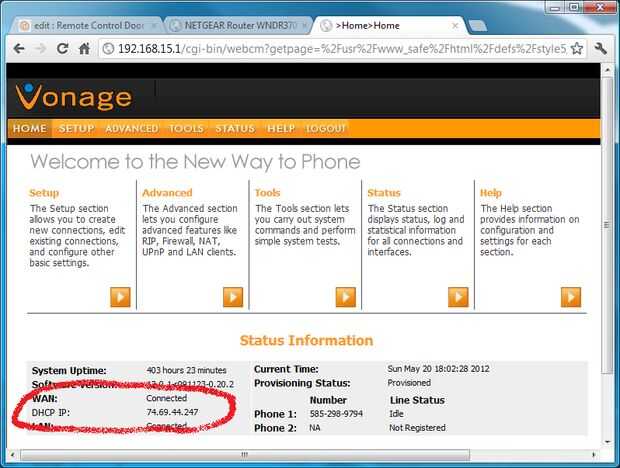Switch to the NETGEAR Router WNDR37 tab

237,26
